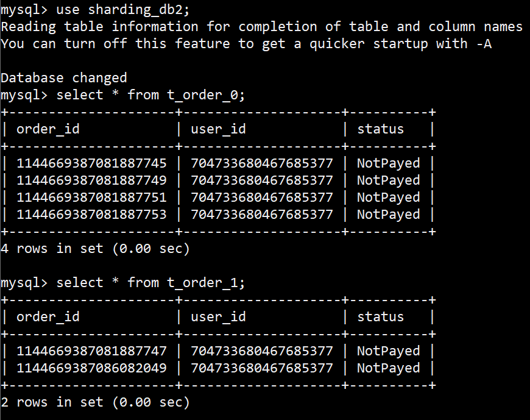
Task: Click the '-A' option text in startup hint
Action: coord(484,44)
